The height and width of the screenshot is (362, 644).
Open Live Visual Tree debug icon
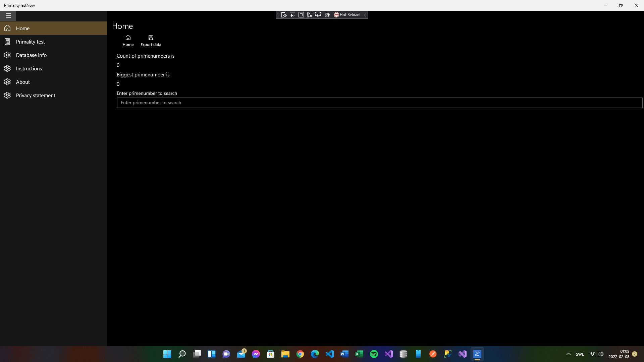coord(284,15)
